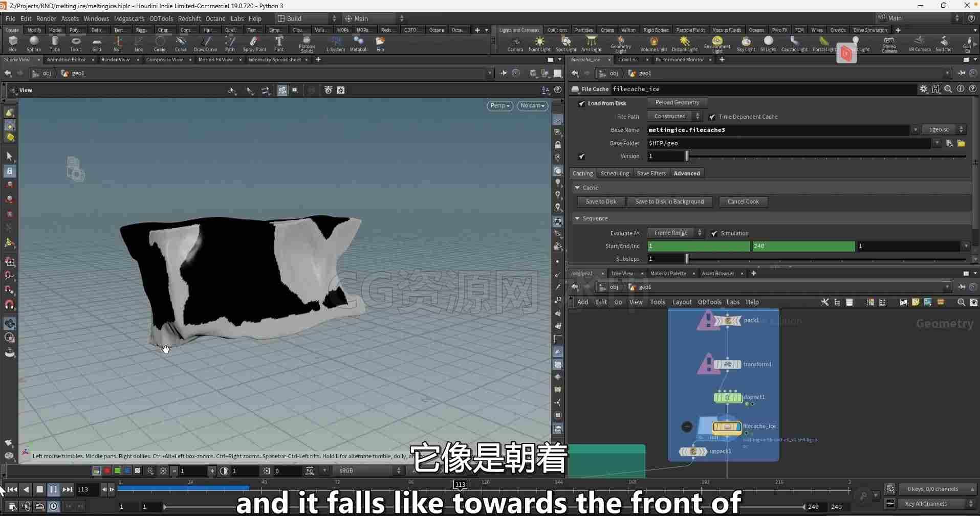Collapse the Cache section
Screen dimensions: 980x516
coord(577,188)
